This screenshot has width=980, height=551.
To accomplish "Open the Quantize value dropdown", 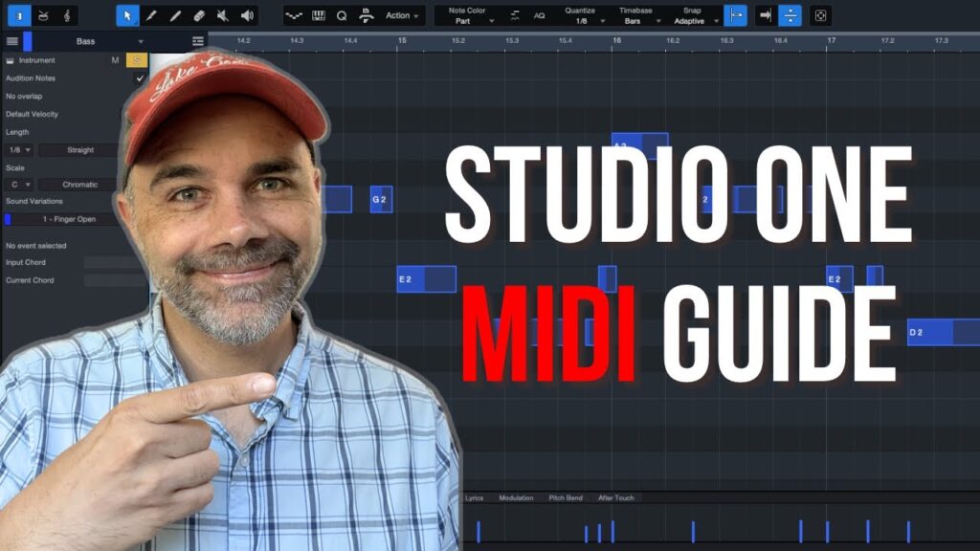I will pos(580,20).
